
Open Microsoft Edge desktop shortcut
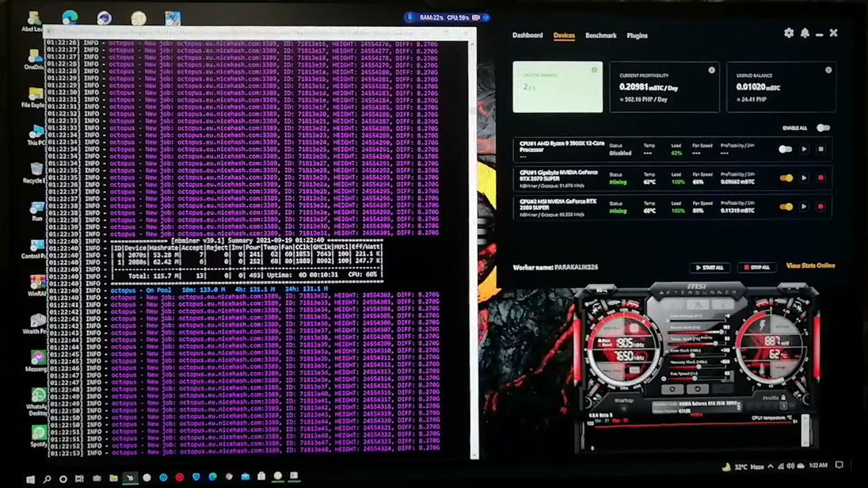point(70,18)
